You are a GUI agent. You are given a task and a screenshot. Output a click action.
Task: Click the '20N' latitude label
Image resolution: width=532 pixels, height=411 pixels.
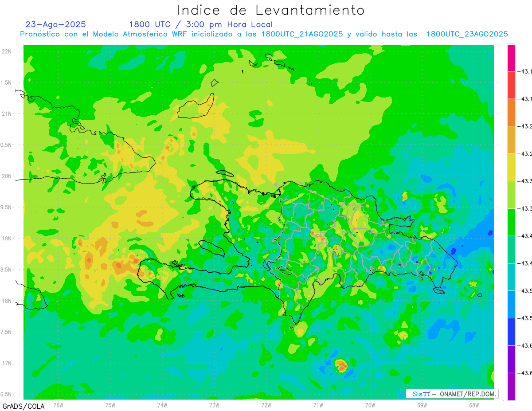7,176
